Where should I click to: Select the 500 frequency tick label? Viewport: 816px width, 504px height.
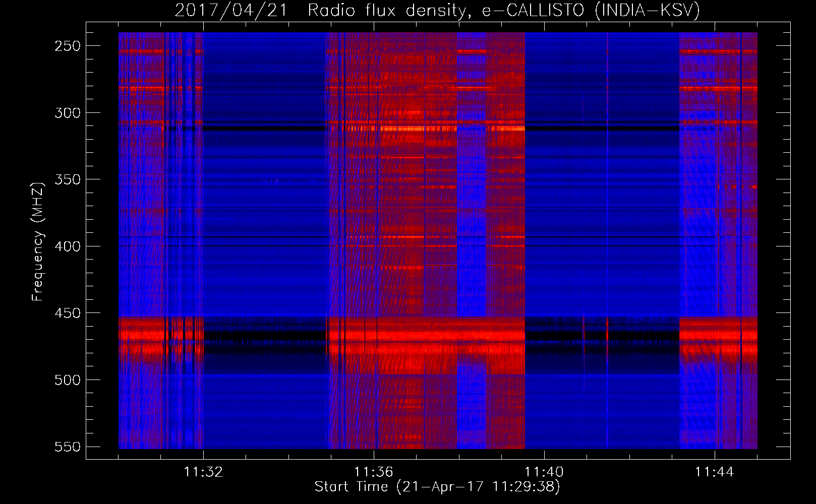click(x=68, y=380)
